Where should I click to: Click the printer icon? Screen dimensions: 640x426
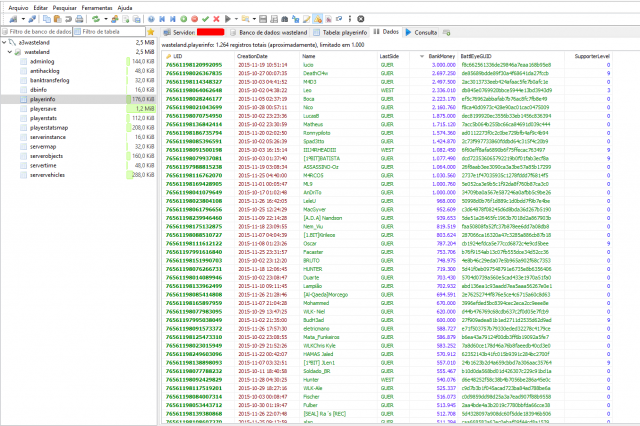79,19
